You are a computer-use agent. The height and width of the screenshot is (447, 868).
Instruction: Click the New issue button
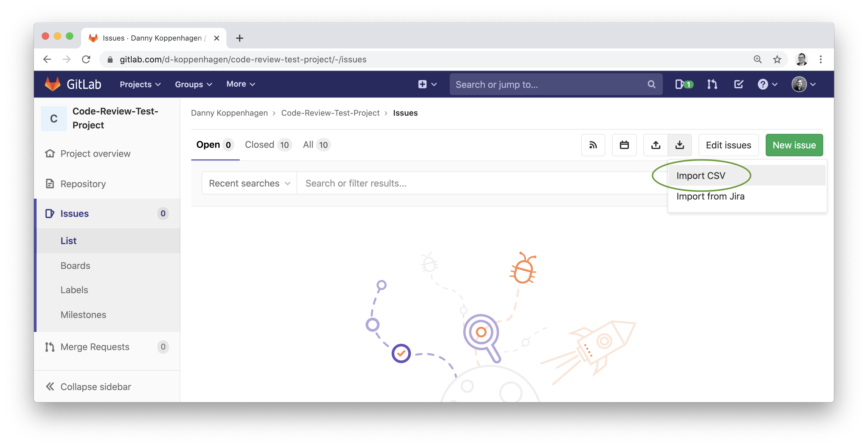[x=794, y=144]
